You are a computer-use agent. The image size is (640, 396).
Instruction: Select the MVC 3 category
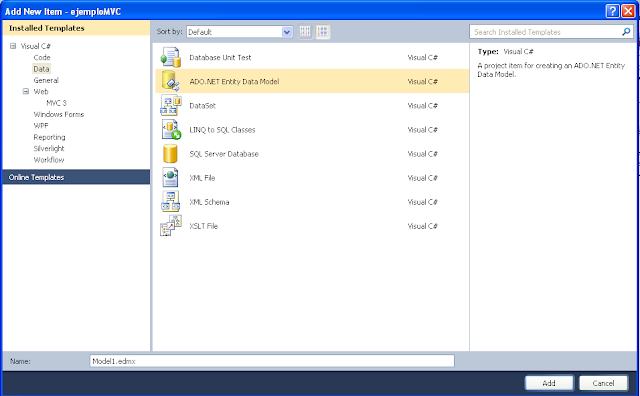[x=56, y=103]
